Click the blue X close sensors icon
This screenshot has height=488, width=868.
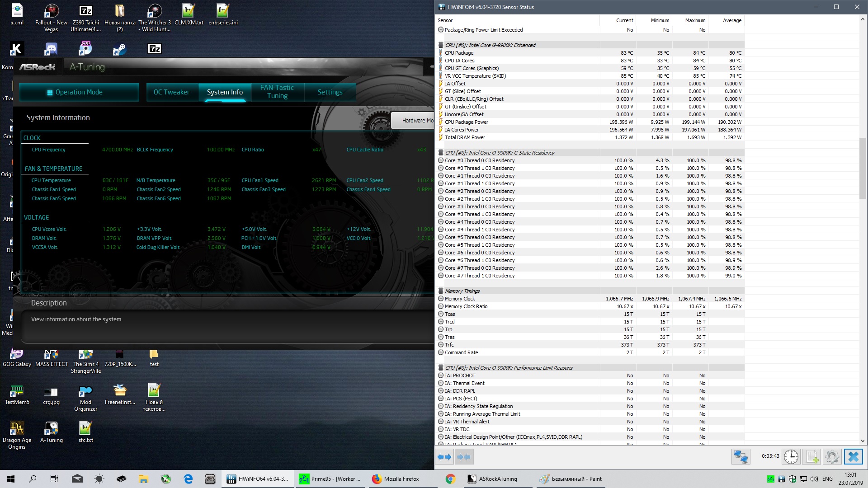click(853, 456)
